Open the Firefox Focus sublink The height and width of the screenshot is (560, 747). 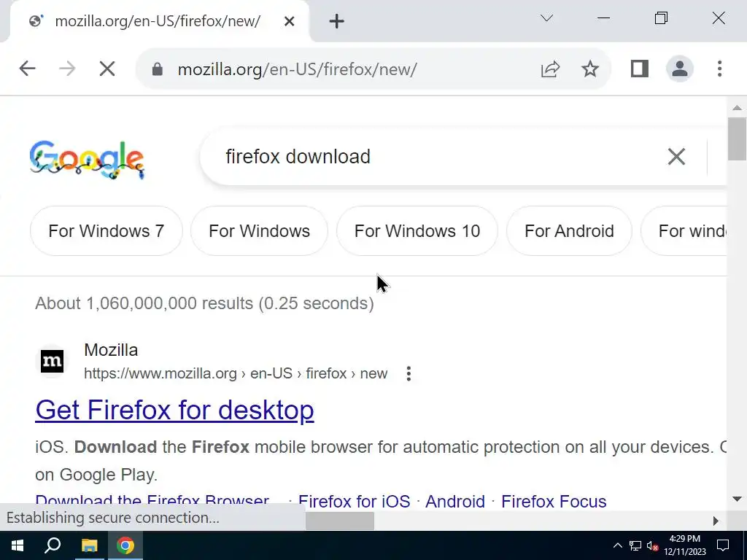coord(554,502)
